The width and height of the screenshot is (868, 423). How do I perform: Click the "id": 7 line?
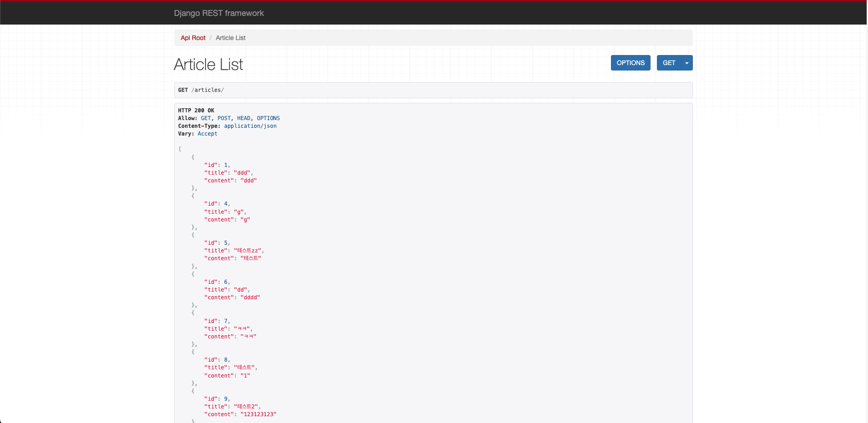pyautogui.click(x=217, y=321)
